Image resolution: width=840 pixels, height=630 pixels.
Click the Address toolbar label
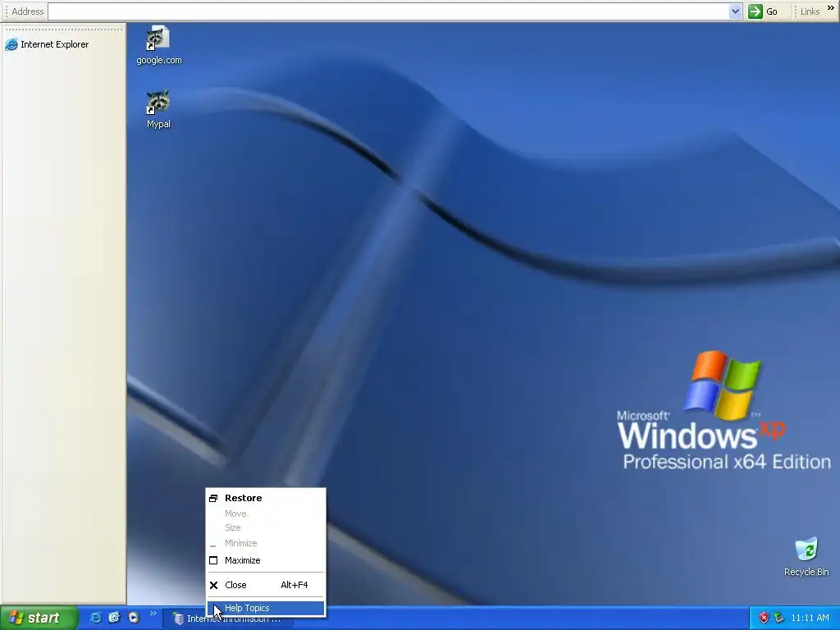(x=27, y=11)
